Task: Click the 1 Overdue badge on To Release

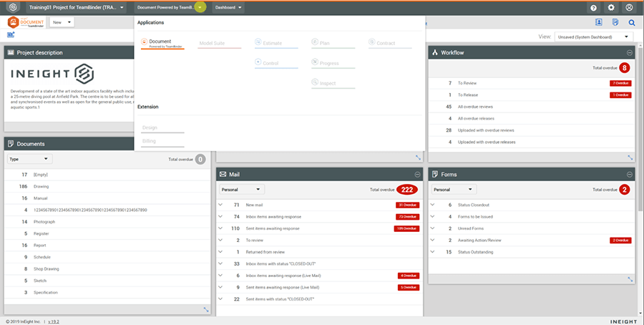Action: (620, 95)
